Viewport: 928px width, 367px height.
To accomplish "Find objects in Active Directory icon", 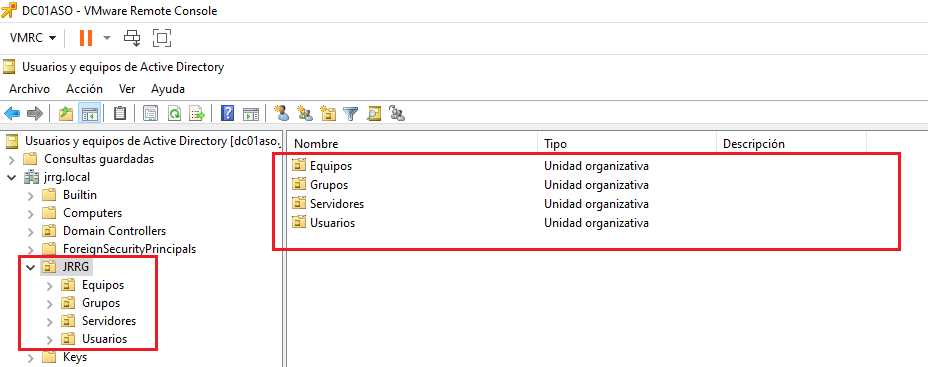I will [374, 113].
